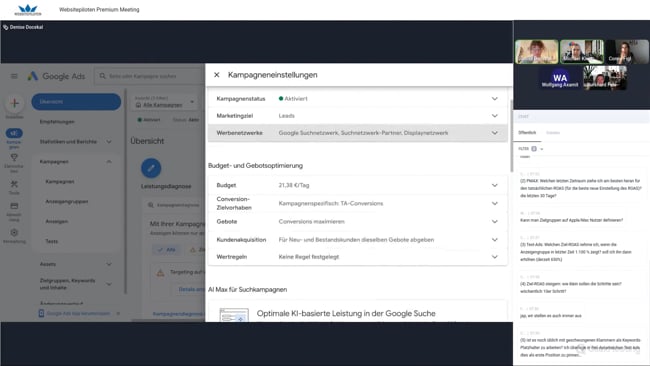This screenshot has width=650, height=366.
Task: Click the filter badge in chat
Action: tap(534, 149)
